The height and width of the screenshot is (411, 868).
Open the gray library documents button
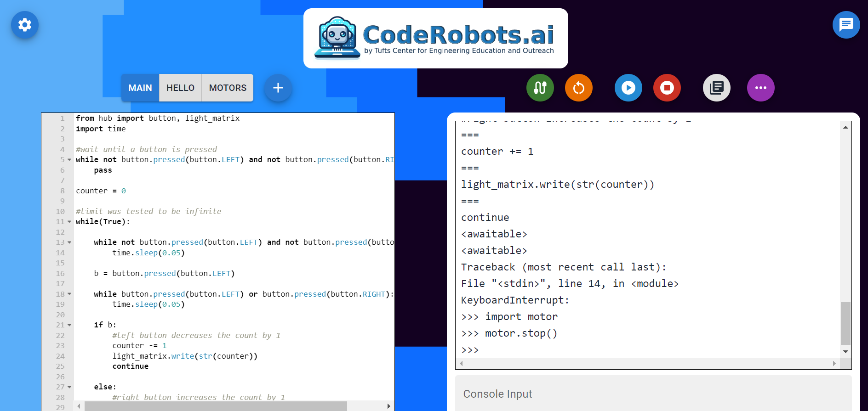pos(717,88)
